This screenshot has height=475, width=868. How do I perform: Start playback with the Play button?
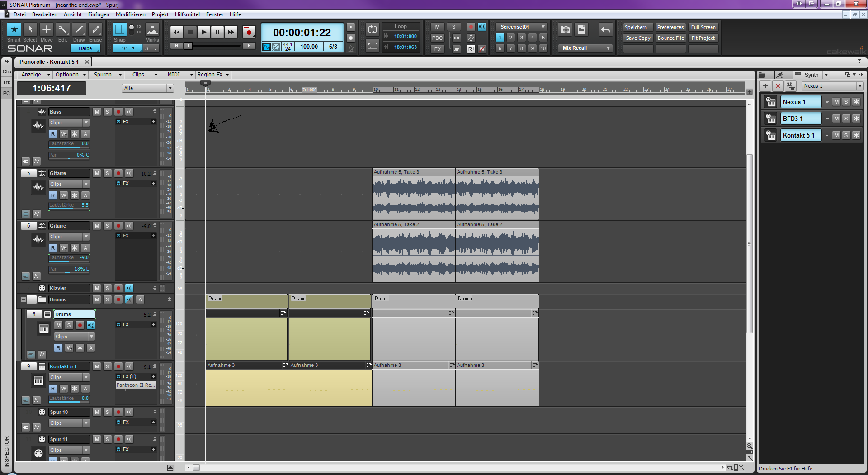(203, 32)
